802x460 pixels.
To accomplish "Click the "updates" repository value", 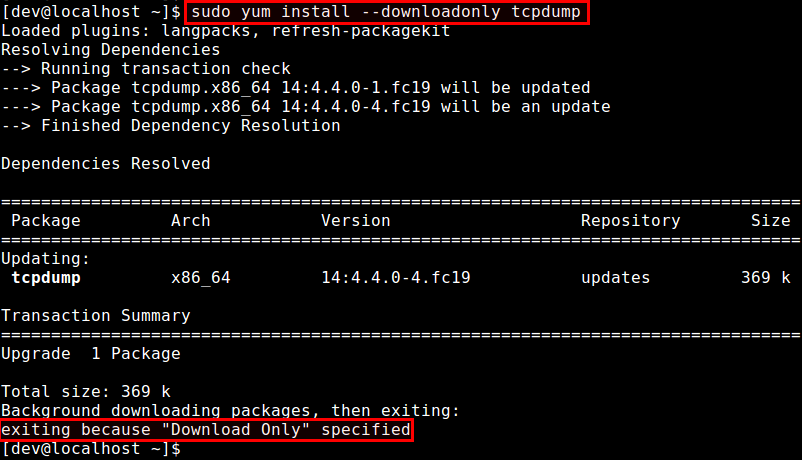I will [615, 278].
